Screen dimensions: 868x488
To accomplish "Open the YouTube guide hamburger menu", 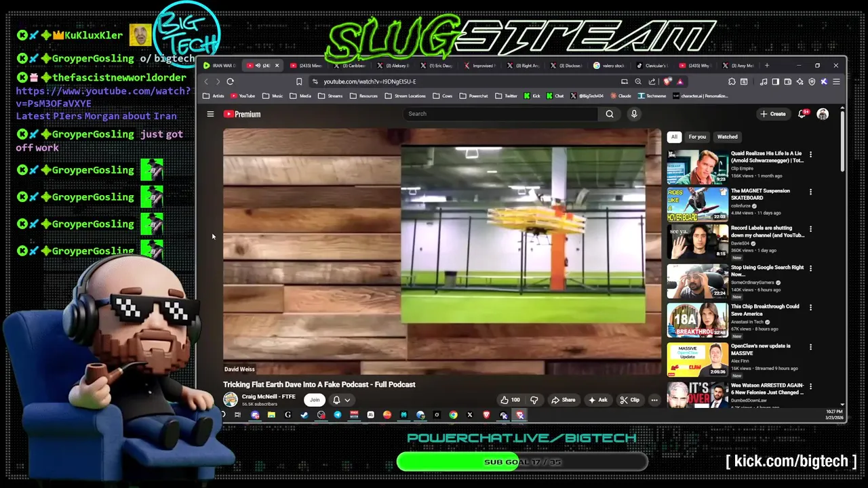I will 210,114.
